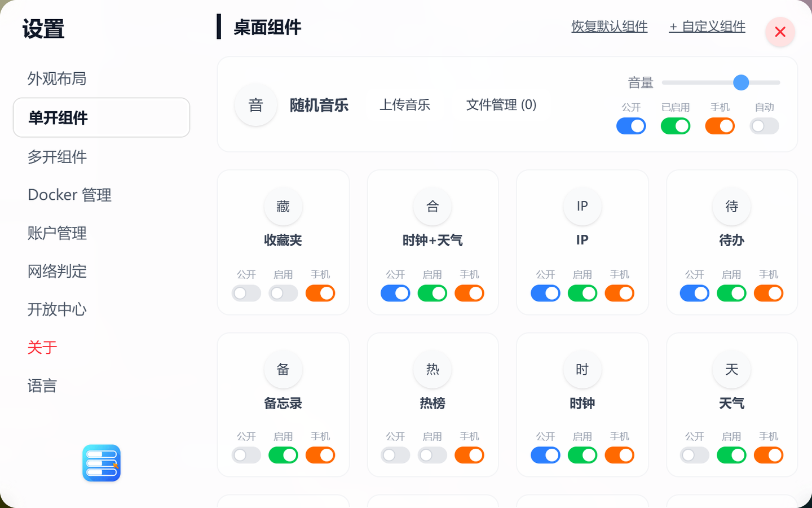
Task: Select 单开组件 in the sidebar
Action: (x=101, y=117)
